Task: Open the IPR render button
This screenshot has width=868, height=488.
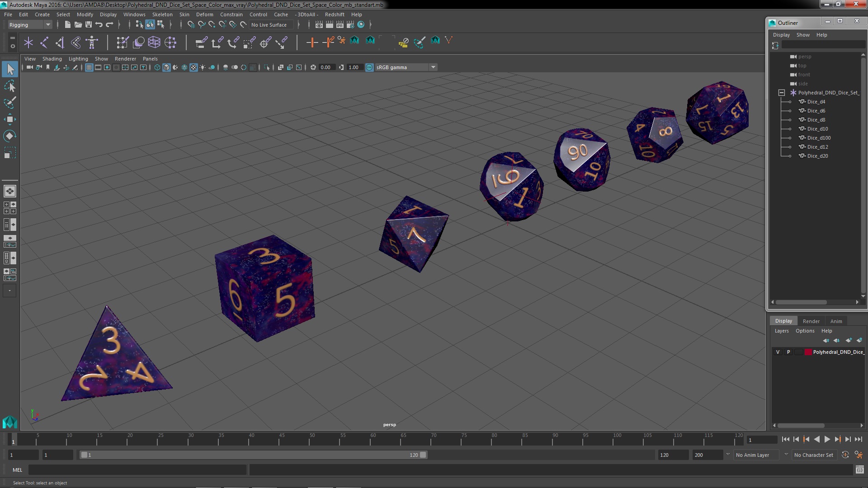Action: [x=340, y=24]
